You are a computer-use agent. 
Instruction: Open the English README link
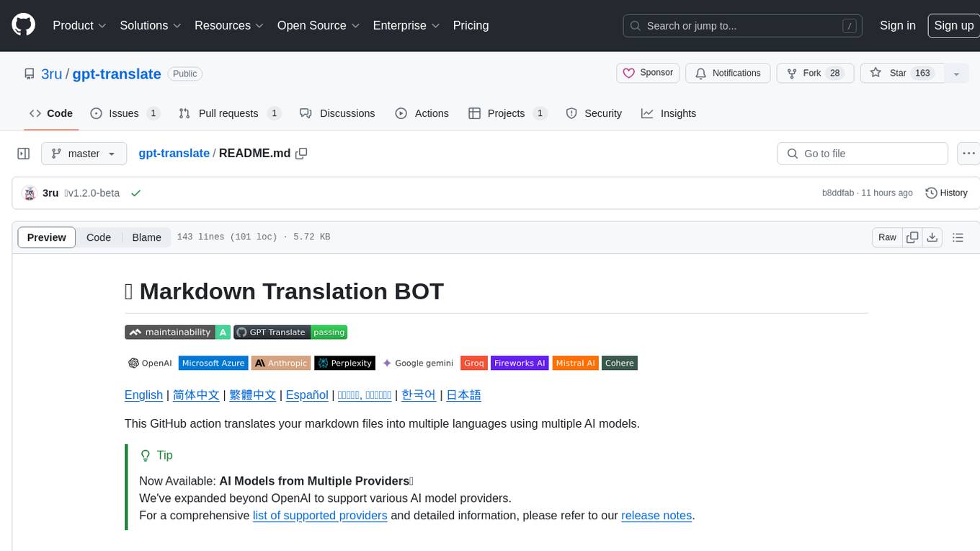143,394
